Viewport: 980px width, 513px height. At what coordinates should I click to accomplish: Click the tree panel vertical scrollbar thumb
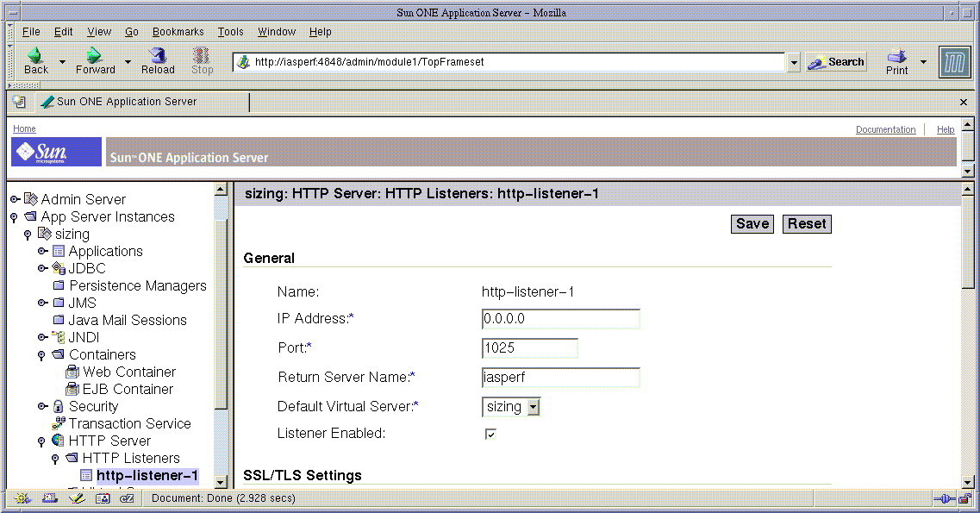[221, 316]
